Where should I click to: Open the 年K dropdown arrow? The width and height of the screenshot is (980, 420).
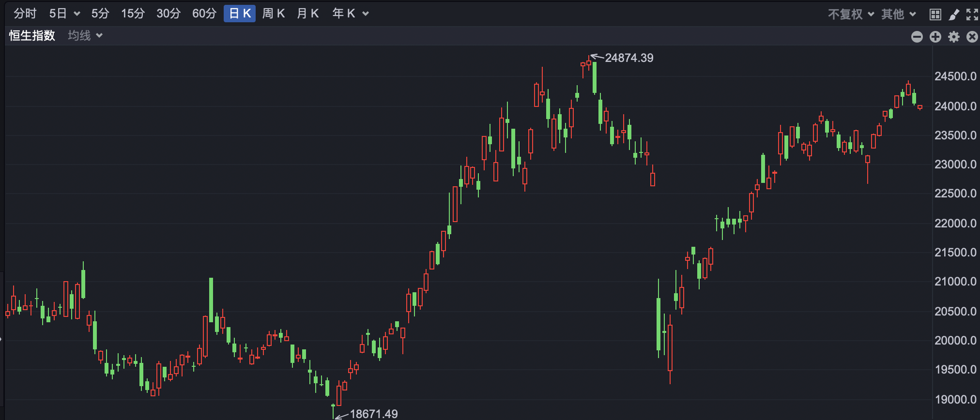coord(366,14)
